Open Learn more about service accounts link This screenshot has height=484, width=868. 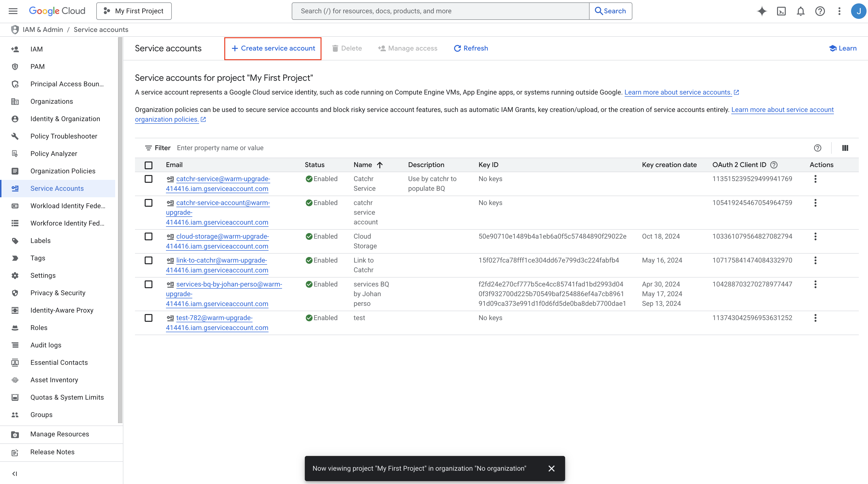pyautogui.click(x=678, y=92)
